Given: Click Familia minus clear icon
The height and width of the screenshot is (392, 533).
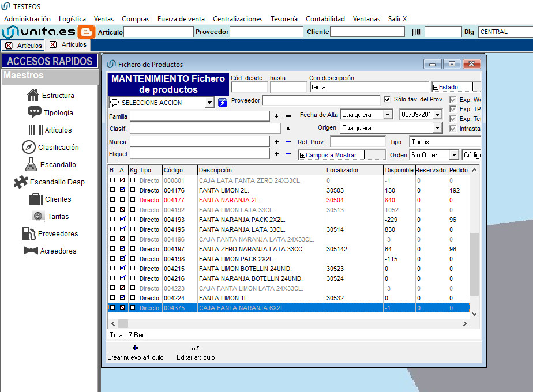Looking at the screenshot, I should pyautogui.click(x=288, y=116).
